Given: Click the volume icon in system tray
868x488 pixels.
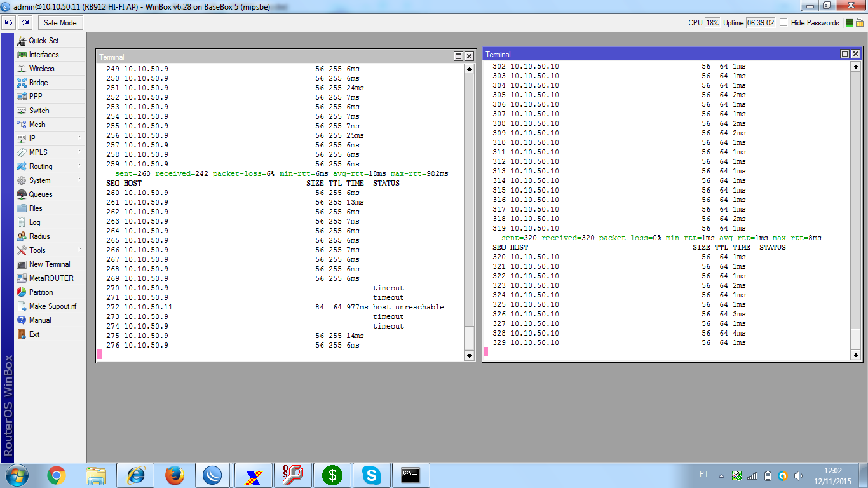Looking at the screenshot, I should (798, 475).
